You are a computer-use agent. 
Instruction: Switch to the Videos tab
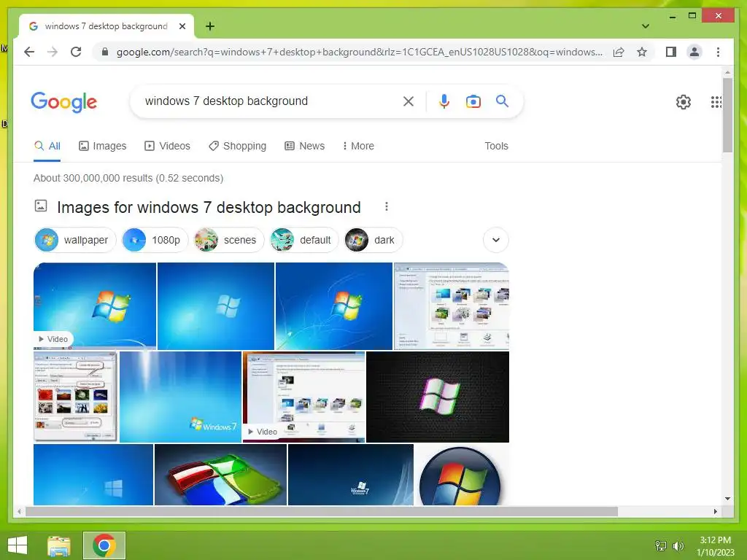pyautogui.click(x=167, y=146)
